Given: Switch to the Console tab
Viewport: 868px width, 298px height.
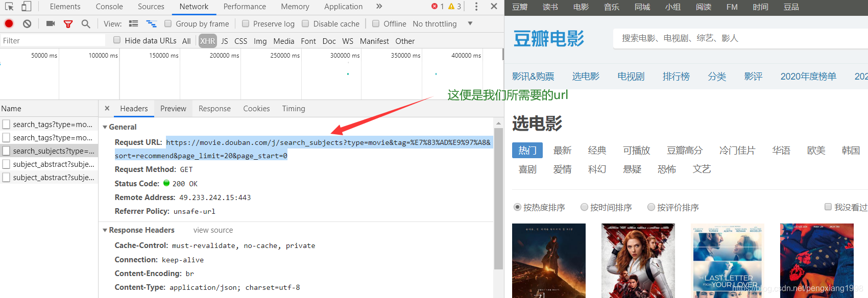Looking at the screenshot, I should pyautogui.click(x=109, y=7).
